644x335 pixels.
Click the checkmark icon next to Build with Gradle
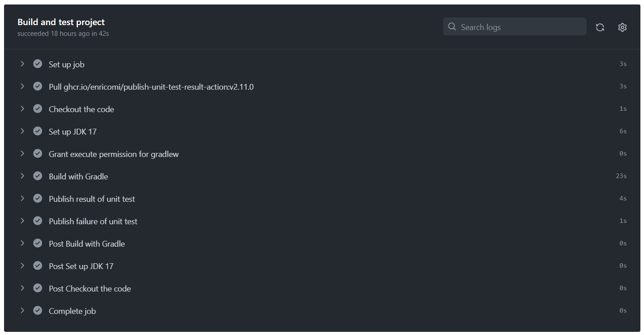38,176
